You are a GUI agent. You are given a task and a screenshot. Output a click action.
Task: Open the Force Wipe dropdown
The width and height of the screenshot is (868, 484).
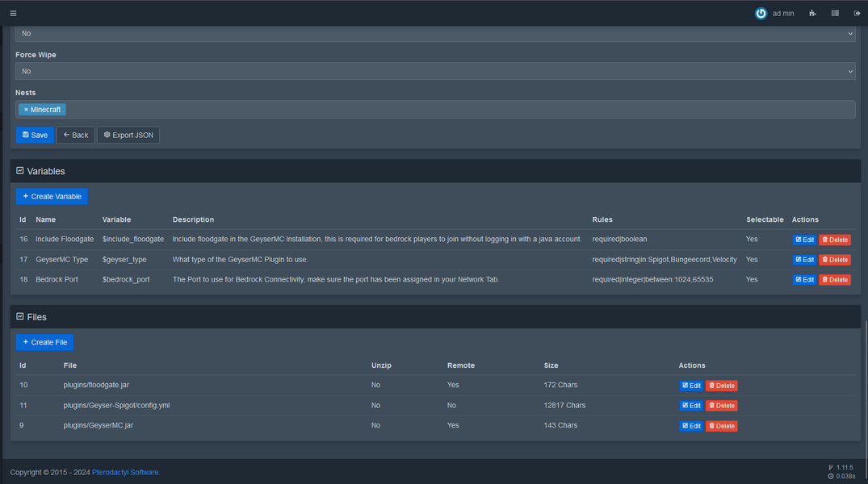coord(434,71)
